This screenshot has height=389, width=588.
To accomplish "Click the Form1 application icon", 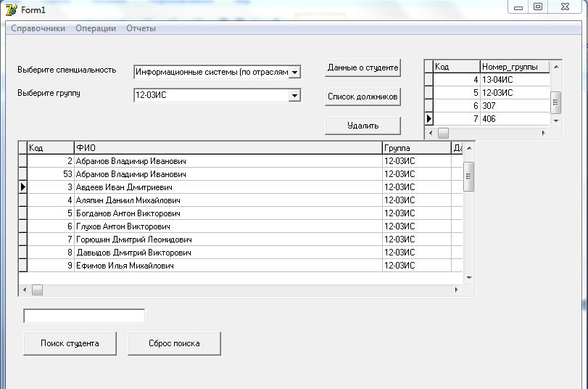I will (x=12, y=9).
